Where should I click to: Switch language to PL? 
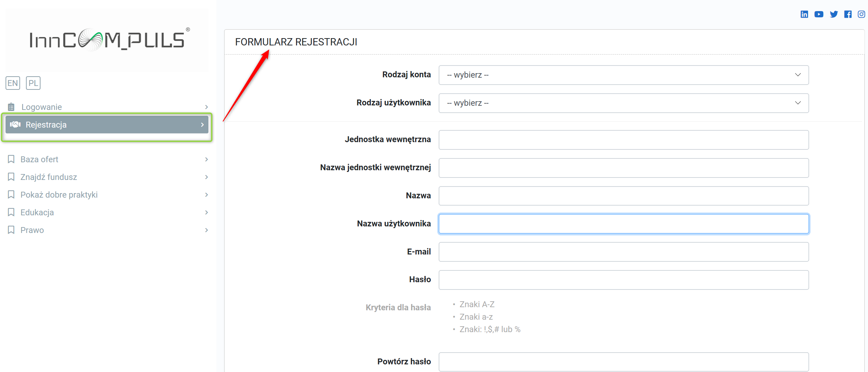[33, 83]
